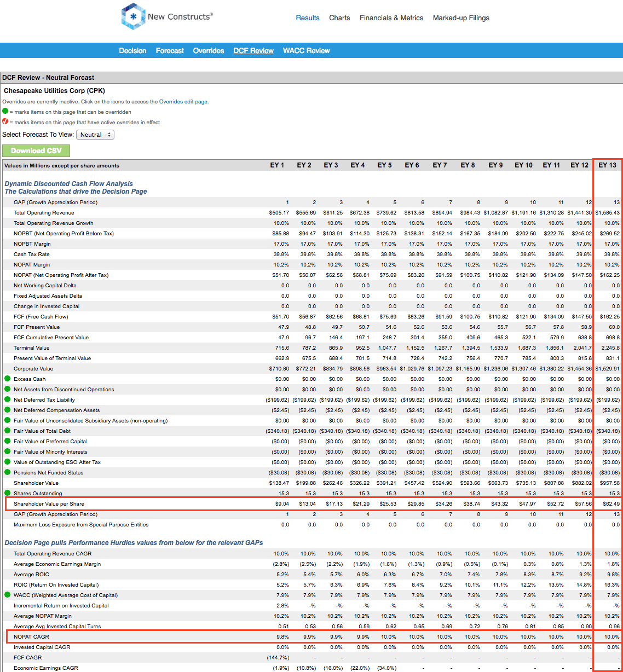Click the $957.58 Shareholder Value cell
Viewport: 623px width, 672px height.
pos(609,483)
